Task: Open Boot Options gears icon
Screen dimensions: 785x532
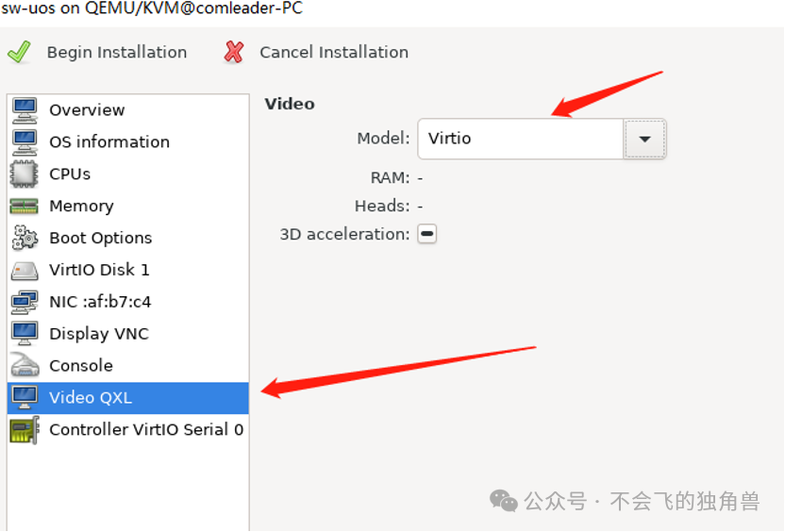Action: (25, 238)
